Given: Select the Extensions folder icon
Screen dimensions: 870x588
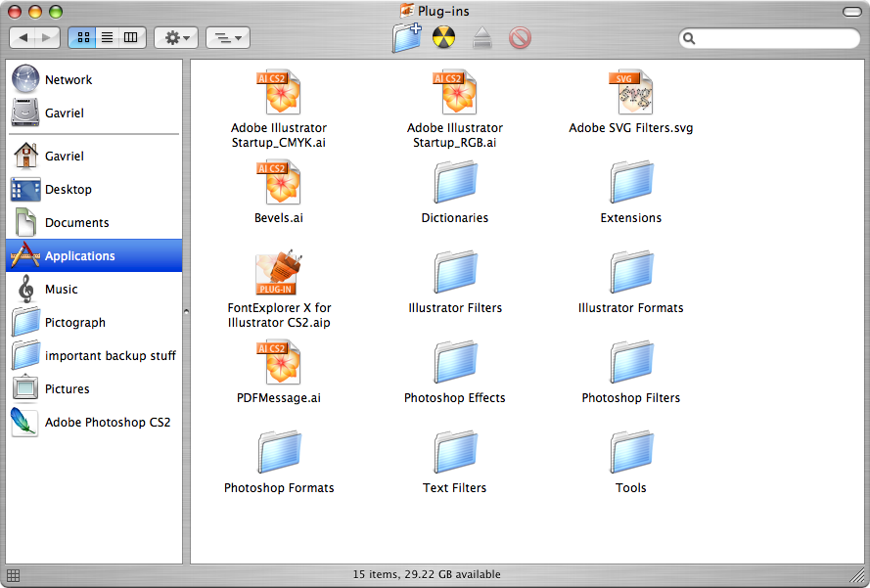Looking at the screenshot, I should 631,182.
